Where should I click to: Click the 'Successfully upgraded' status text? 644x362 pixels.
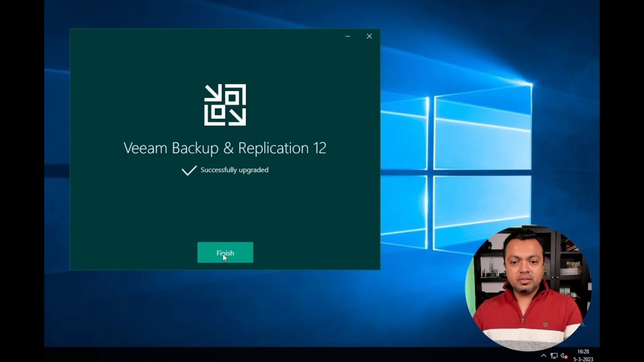point(234,170)
